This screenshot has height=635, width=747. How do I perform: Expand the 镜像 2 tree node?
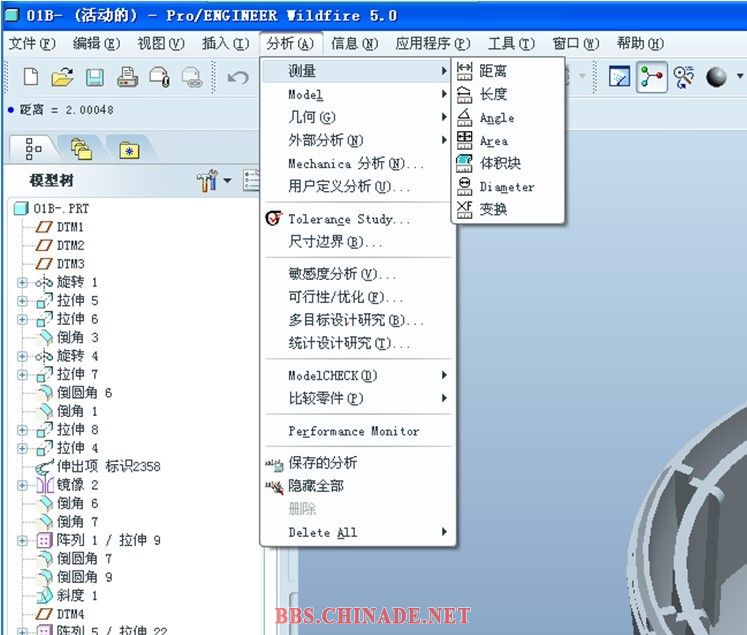coord(22,485)
